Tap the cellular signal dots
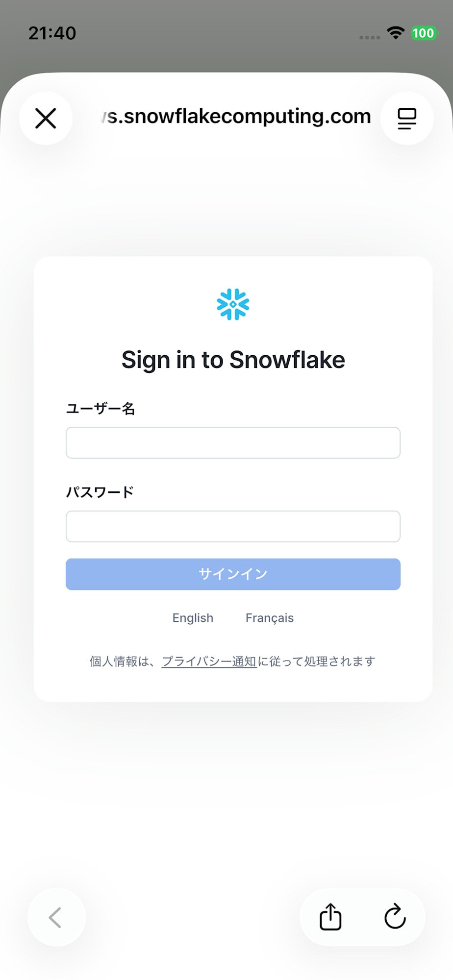453x980 pixels. [370, 37]
